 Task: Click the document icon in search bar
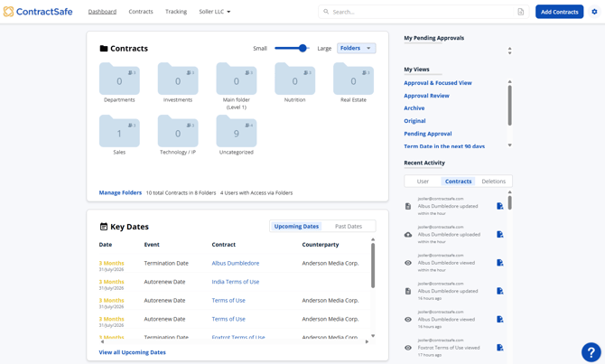[x=521, y=12]
